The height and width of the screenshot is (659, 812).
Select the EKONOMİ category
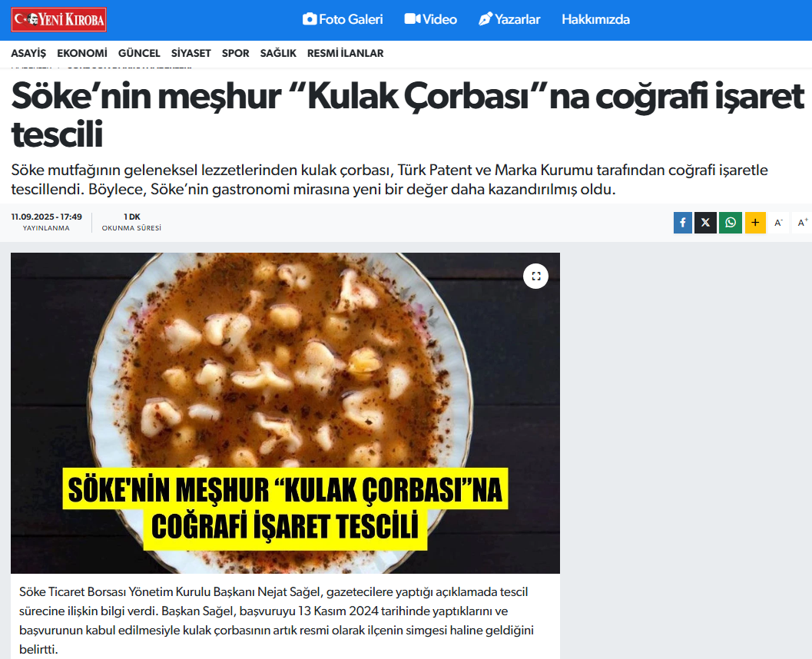(x=82, y=53)
